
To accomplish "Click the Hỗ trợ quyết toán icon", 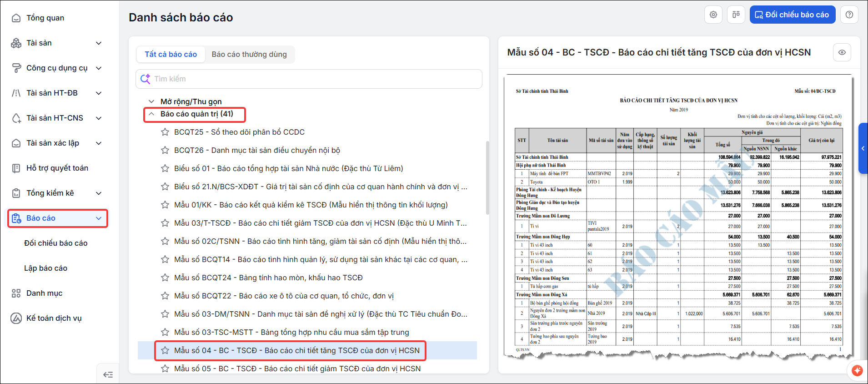I will coord(16,168).
